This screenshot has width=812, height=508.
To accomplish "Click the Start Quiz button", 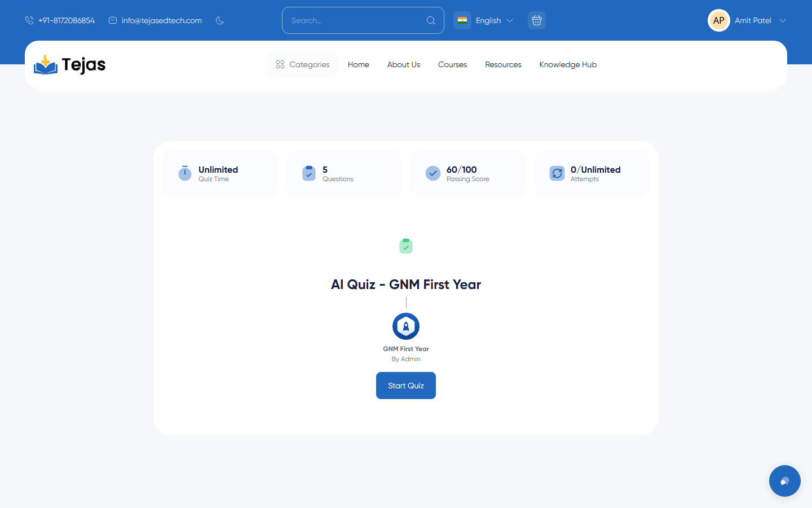I will coord(406,386).
